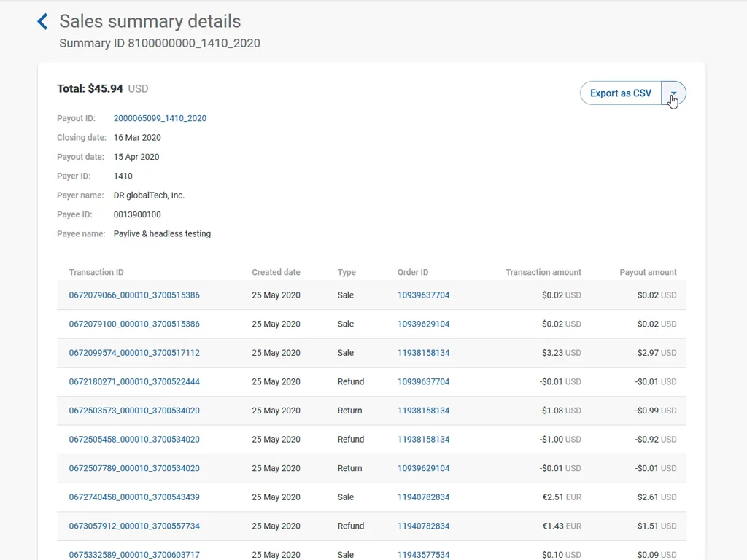Open transaction 0672180271_000010_3700522444 details

tap(133, 381)
